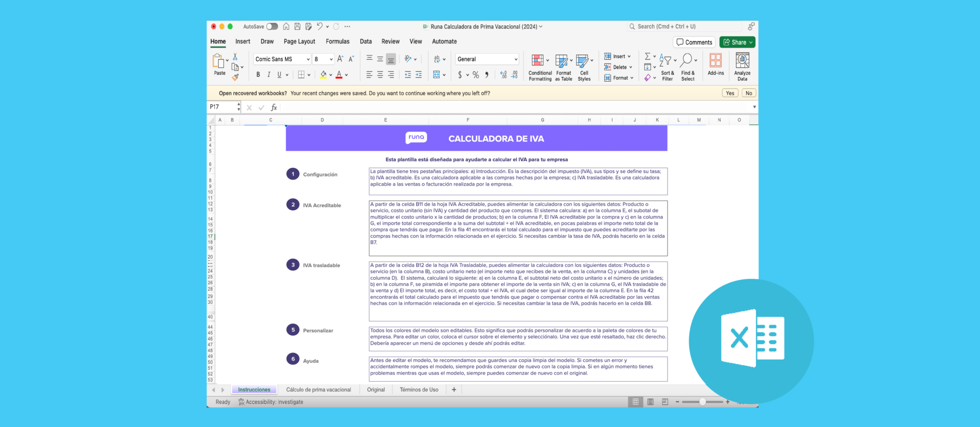Click Yes to open recovered workbooks

click(x=730, y=93)
